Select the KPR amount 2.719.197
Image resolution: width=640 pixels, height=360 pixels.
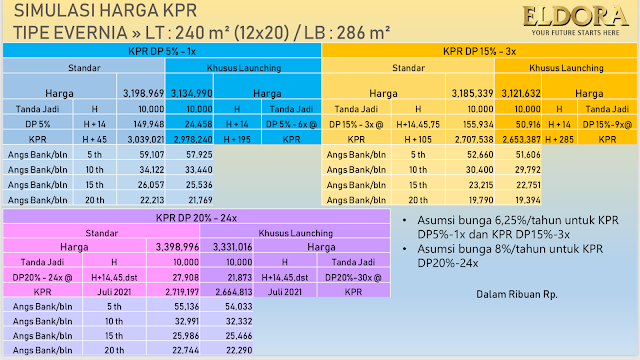click(x=182, y=292)
